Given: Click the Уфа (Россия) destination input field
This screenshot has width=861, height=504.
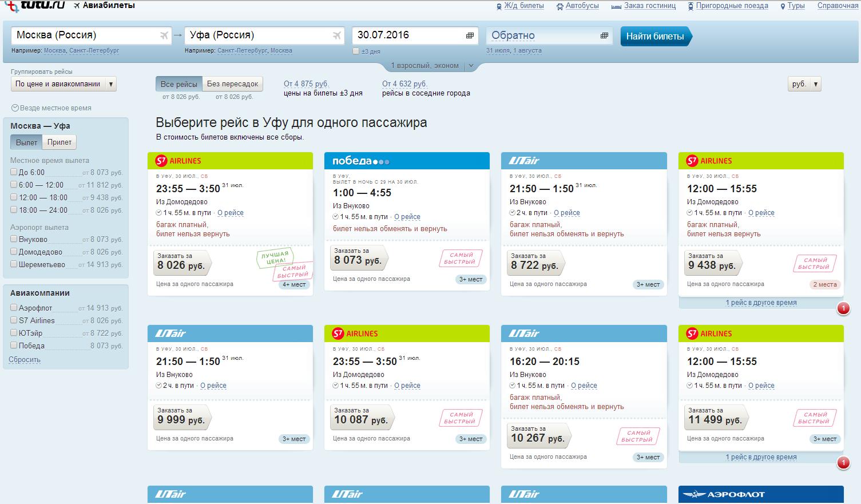Looking at the screenshot, I should [264, 35].
